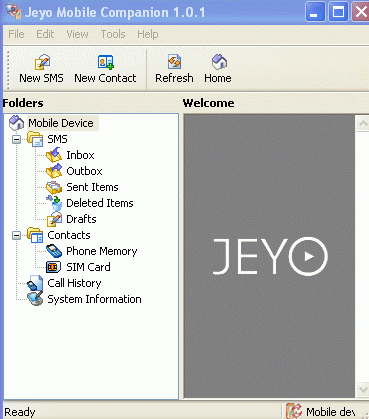Viewport: 369px width, 419px height.
Task: Click the Outbox folder icon
Action: click(x=54, y=171)
